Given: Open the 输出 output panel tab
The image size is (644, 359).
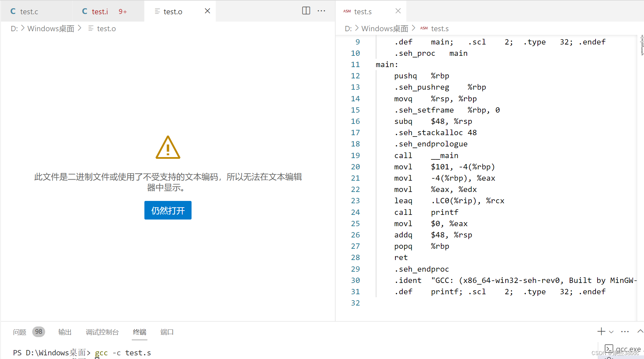Looking at the screenshot, I should (65, 332).
